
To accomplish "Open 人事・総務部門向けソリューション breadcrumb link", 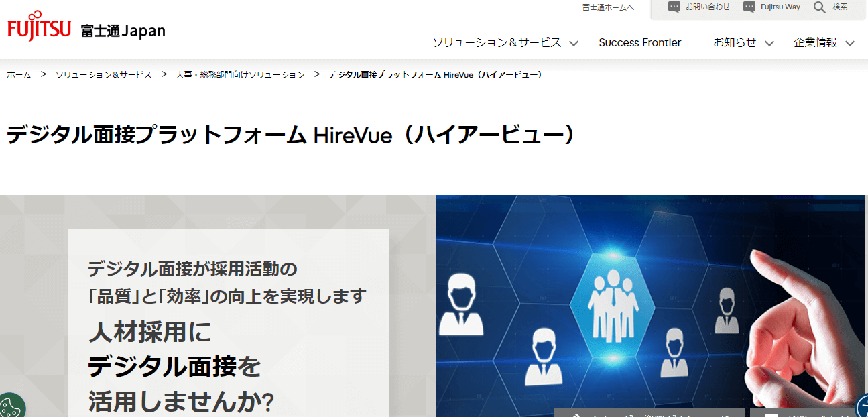I will 241,74.
